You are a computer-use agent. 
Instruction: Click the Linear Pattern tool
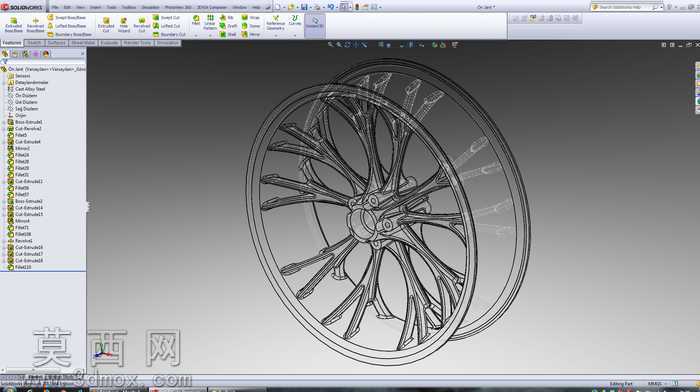[210, 22]
